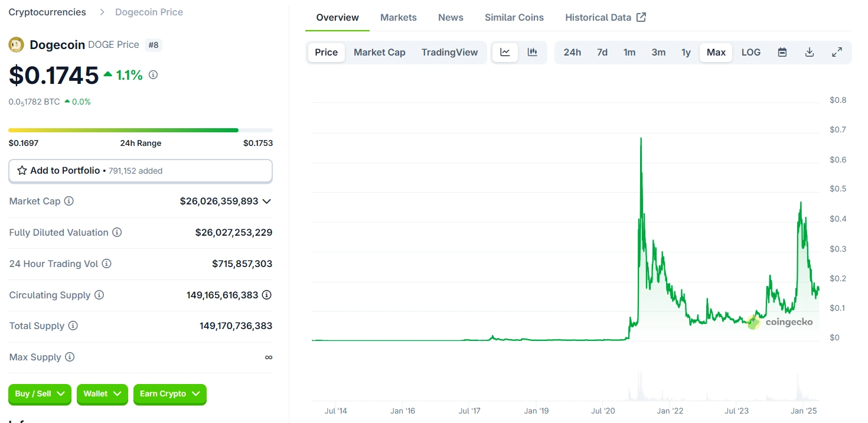
Task: Click the trading volume $715,857,303
Action: (x=242, y=263)
